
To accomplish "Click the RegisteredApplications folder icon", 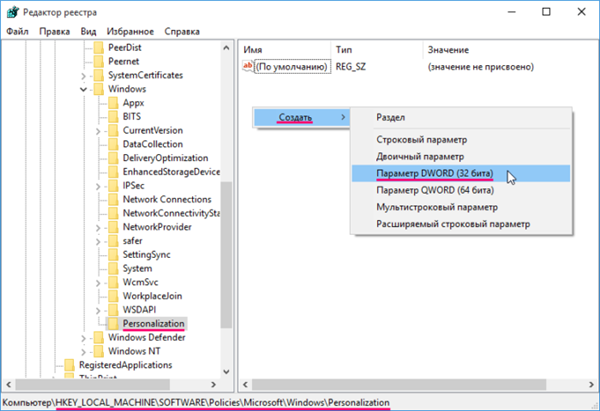I will [x=70, y=365].
